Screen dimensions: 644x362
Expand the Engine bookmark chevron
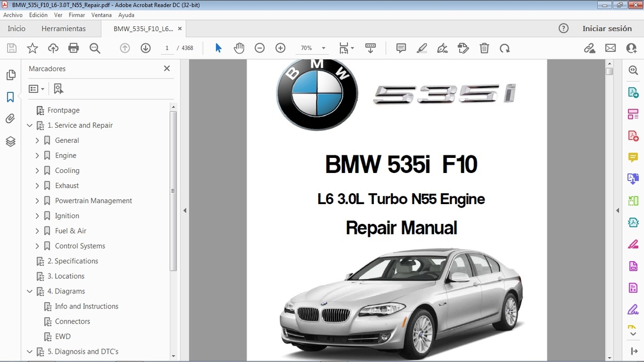click(37, 155)
